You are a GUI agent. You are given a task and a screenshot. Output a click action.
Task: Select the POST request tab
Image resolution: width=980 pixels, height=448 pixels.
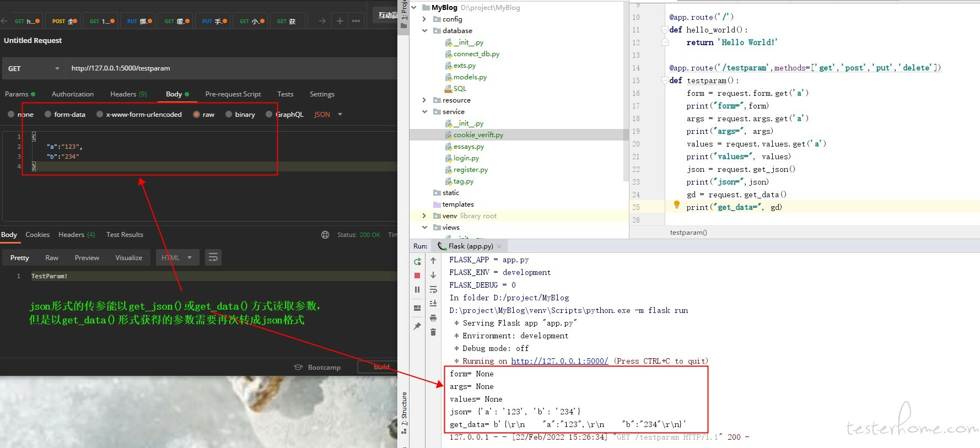63,21
